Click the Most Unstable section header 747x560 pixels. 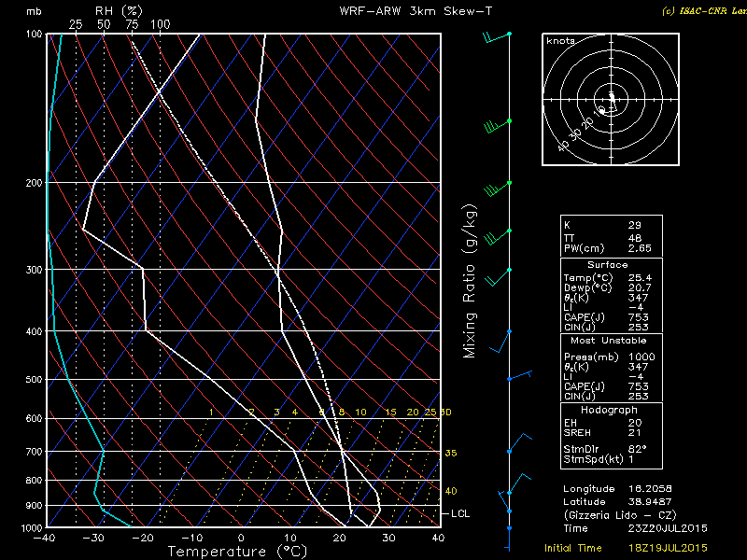click(x=609, y=341)
